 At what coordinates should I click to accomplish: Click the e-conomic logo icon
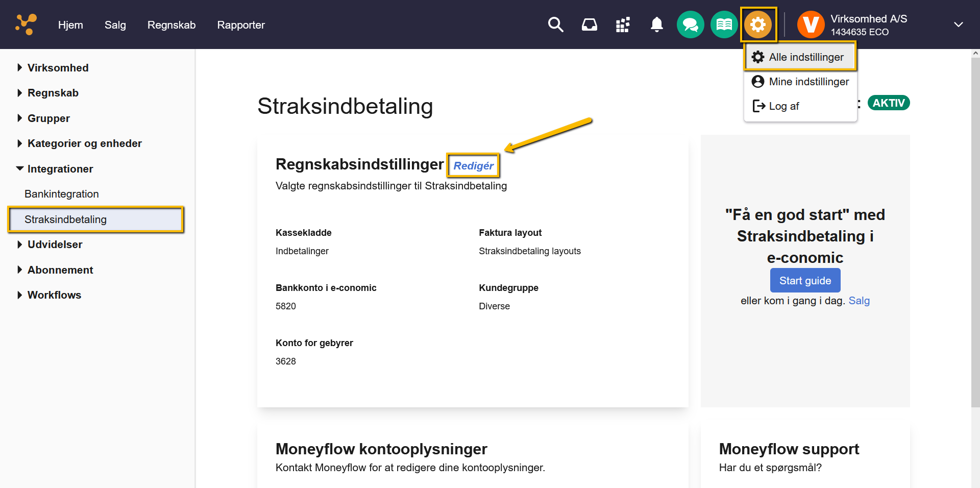click(x=26, y=25)
